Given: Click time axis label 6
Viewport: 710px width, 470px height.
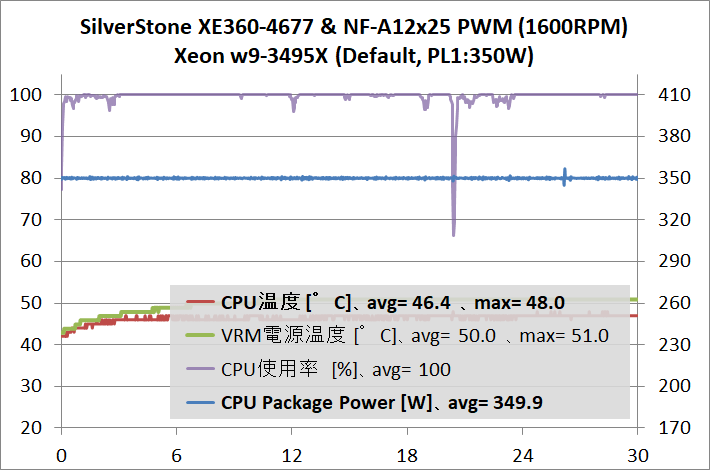Looking at the screenshot, I should tap(176, 456).
